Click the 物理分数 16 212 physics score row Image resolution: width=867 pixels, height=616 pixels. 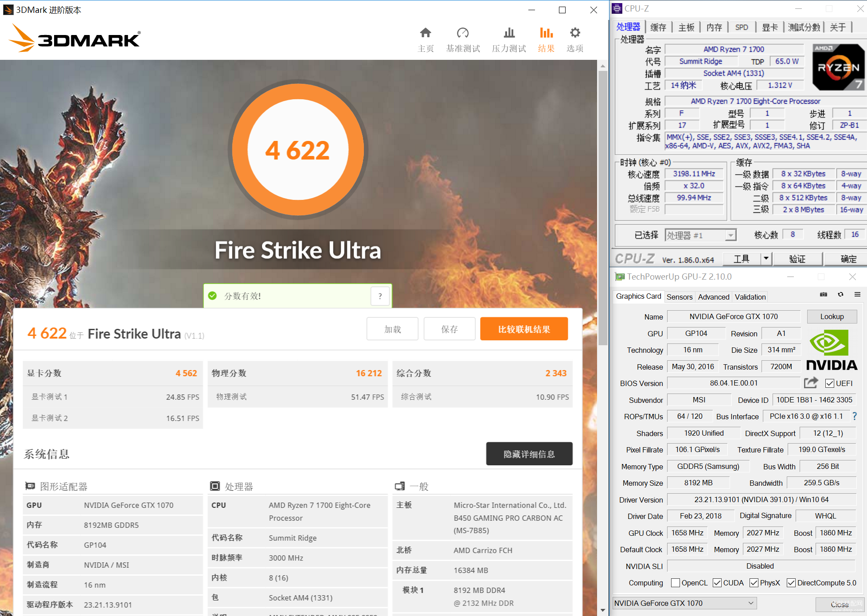[x=297, y=373]
